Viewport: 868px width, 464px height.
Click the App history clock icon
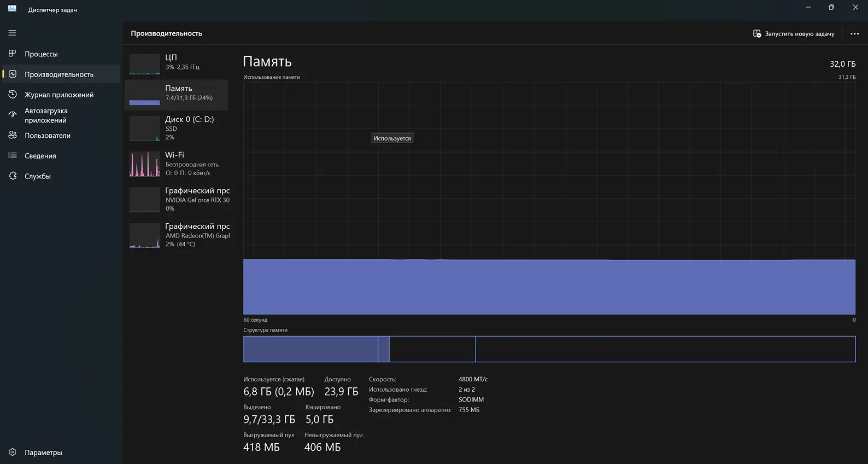(13, 95)
